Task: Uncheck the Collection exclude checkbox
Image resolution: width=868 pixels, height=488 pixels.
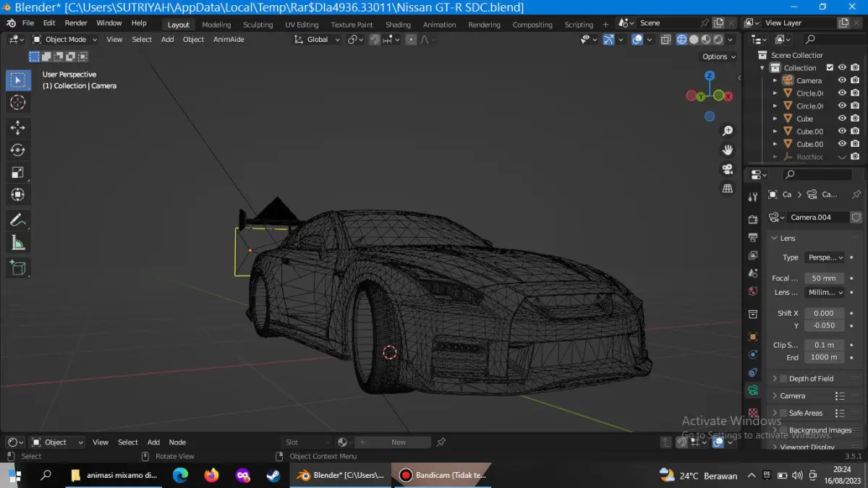Action: click(830, 68)
